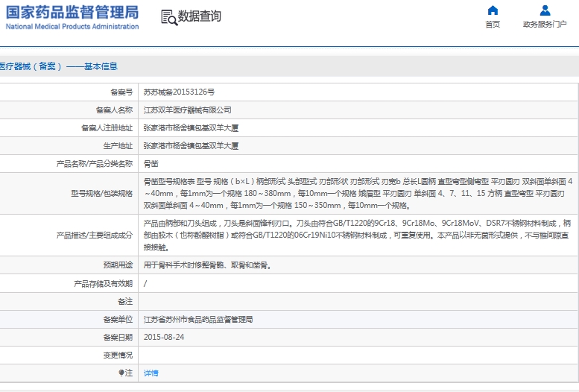The height and width of the screenshot is (392, 579).
Task: Click the 备案号 row label
Action: coord(121,92)
